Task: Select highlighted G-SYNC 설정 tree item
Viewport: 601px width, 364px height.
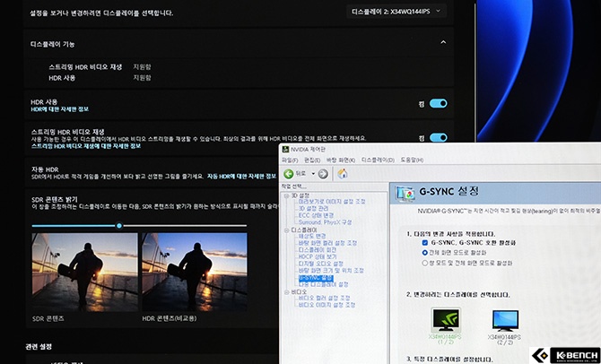Action: 316,278
